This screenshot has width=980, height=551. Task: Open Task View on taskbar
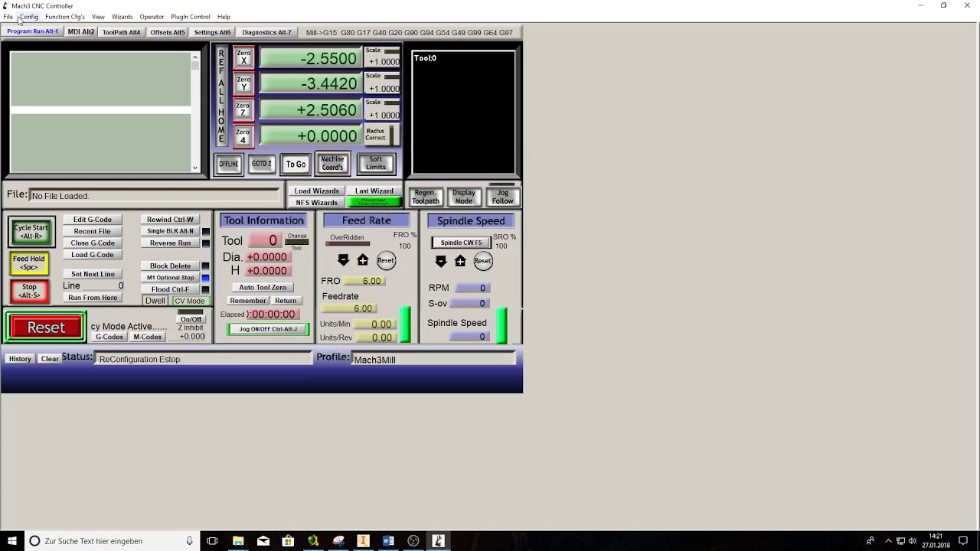212,541
